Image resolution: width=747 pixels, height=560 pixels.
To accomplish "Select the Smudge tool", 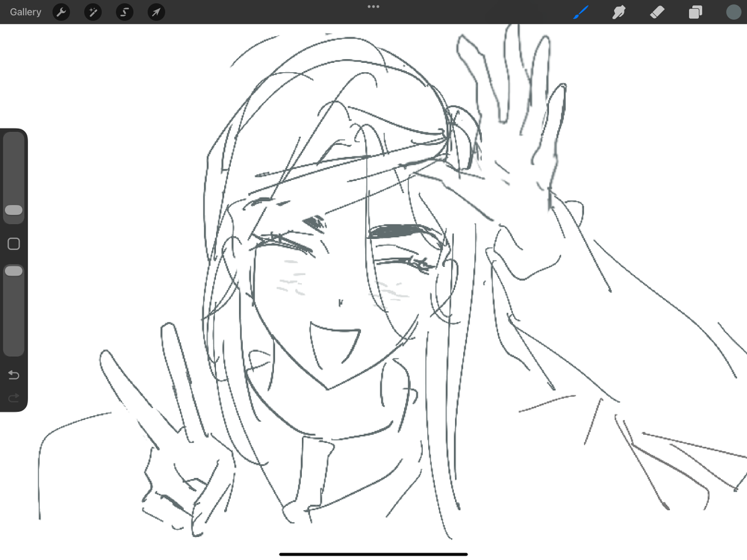I will (x=619, y=12).
